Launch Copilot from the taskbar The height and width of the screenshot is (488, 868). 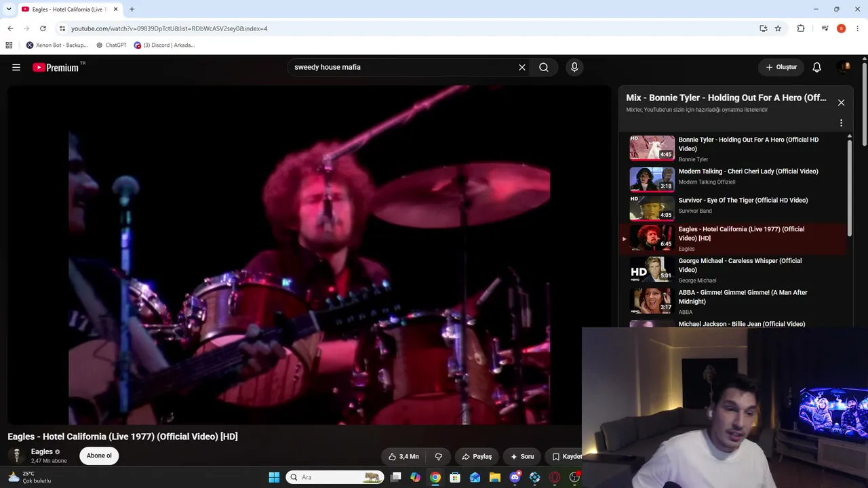416,477
